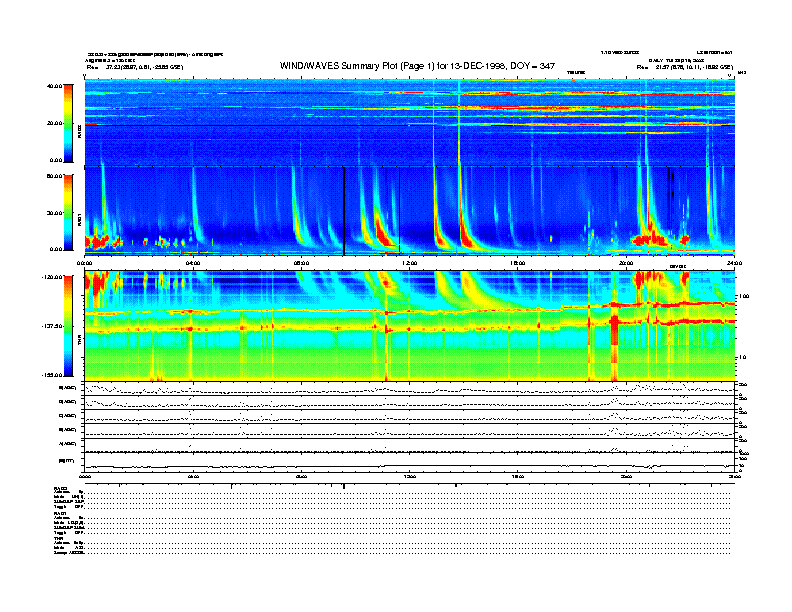
Task: Click the 12:00 time label below RAD1 spectrogram
Action: click(x=410, y=263)
